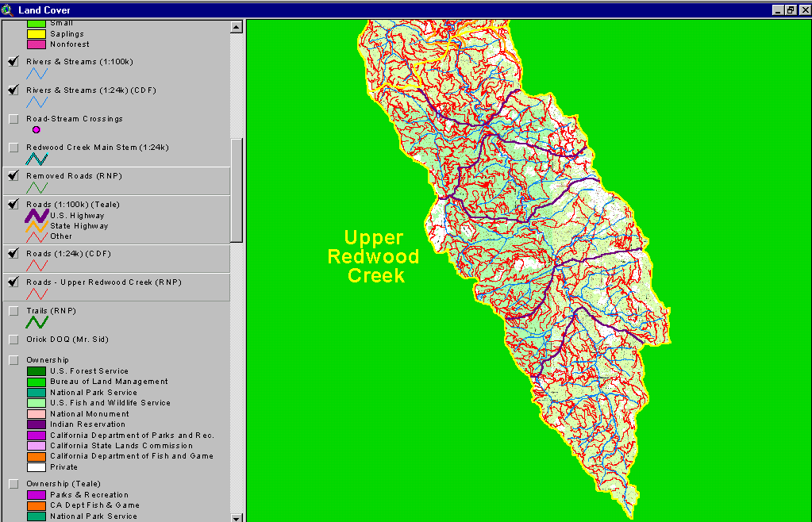Uncheck Roads - Upper Redwood Creek (RNP)
812x522 pixels.
[x=13, y=282]
